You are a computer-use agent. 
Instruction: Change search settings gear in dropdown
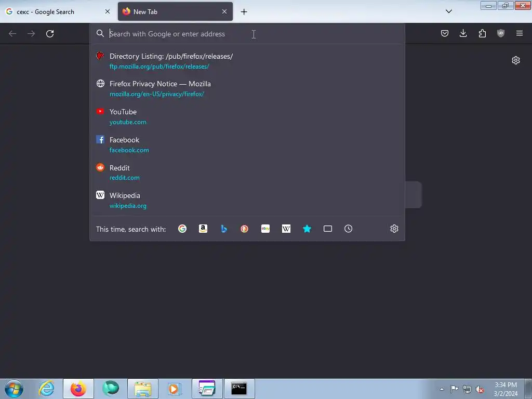click(394, 229)
